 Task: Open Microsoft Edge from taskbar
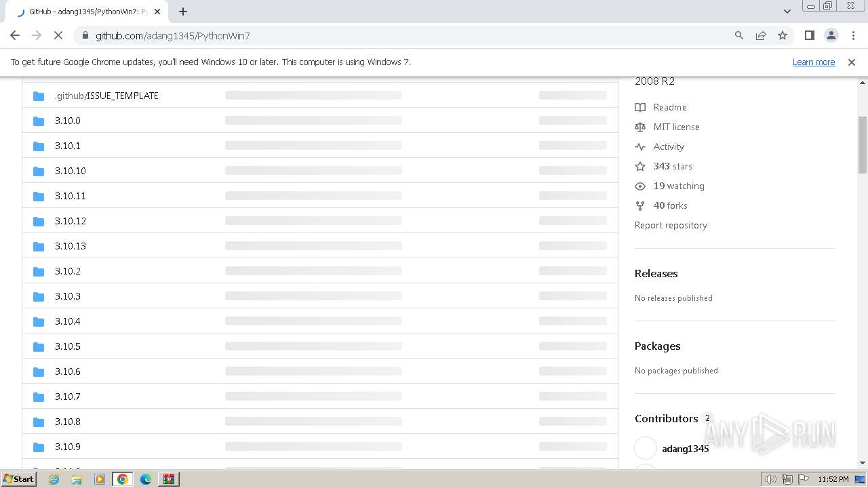click(145, 479)
